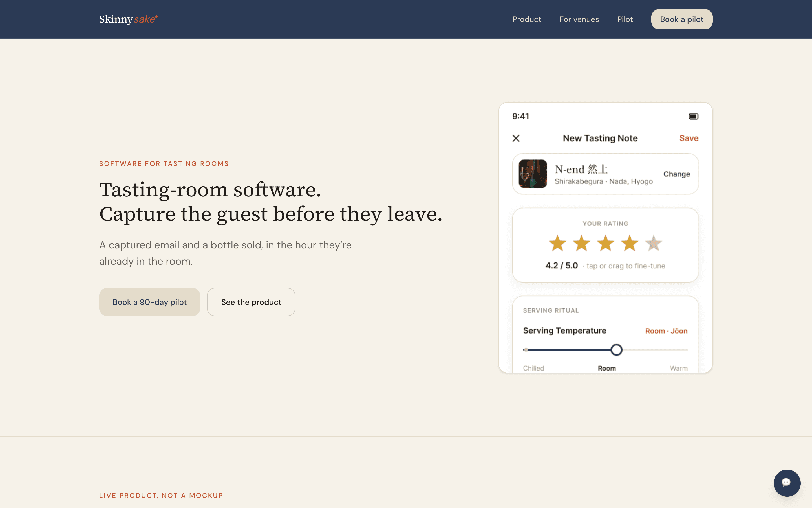Click tap or drag to fine-tune hint

tap(625, 266)
